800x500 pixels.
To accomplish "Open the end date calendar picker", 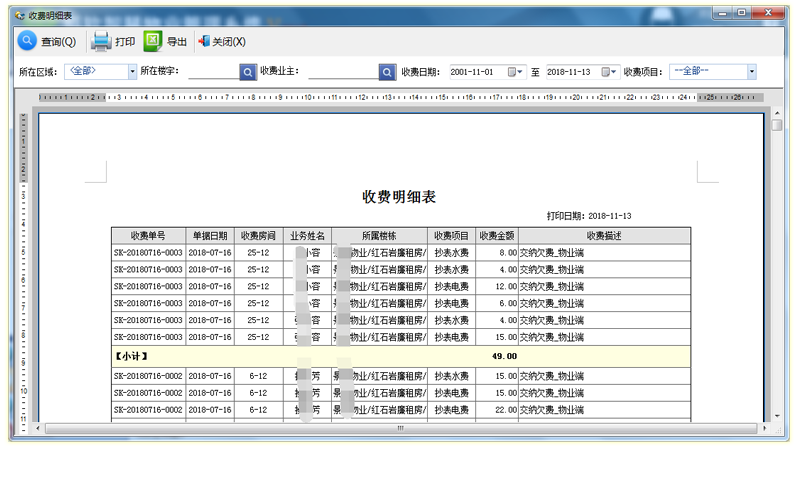I will [610, 72].
